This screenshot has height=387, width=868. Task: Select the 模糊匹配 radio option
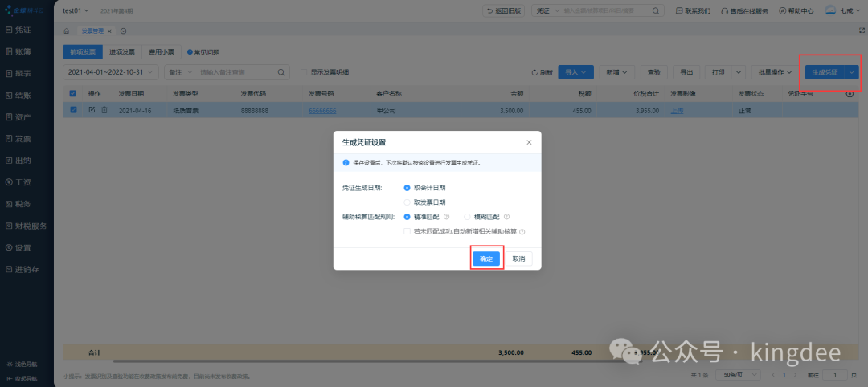[x=467, y=216]
